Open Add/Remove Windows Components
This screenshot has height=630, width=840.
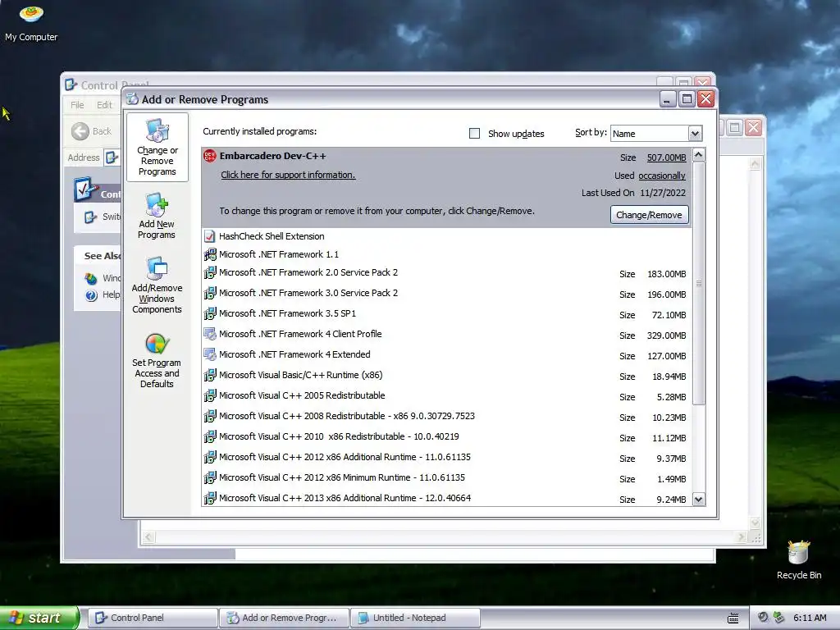[157, 285]
